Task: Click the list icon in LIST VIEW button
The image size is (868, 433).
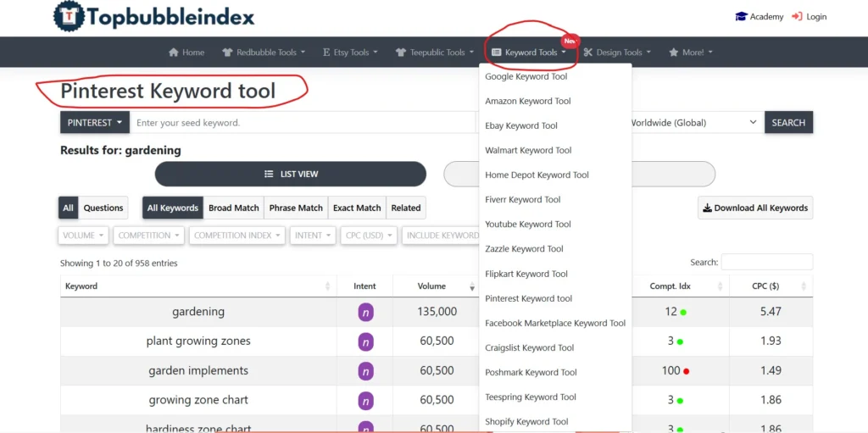Action: pyautogui.click(x=269, y=174)
